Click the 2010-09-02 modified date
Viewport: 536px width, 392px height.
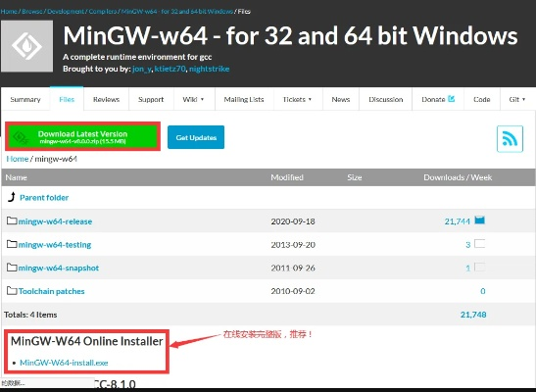coord(293,291)
